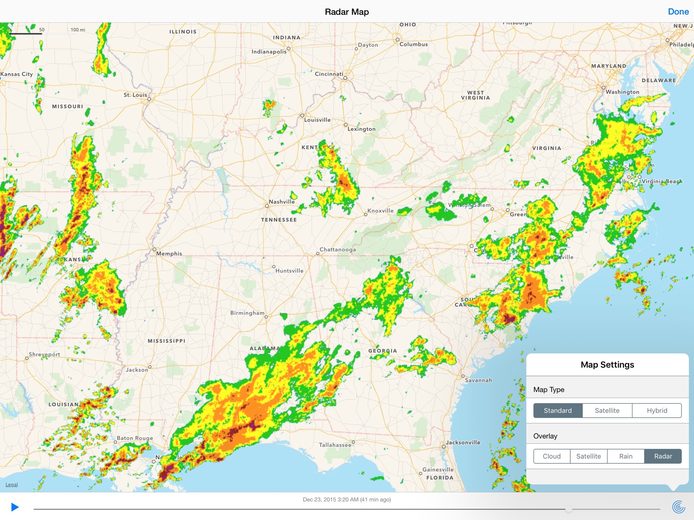Choose the Rain overlay

coord(626,456)
